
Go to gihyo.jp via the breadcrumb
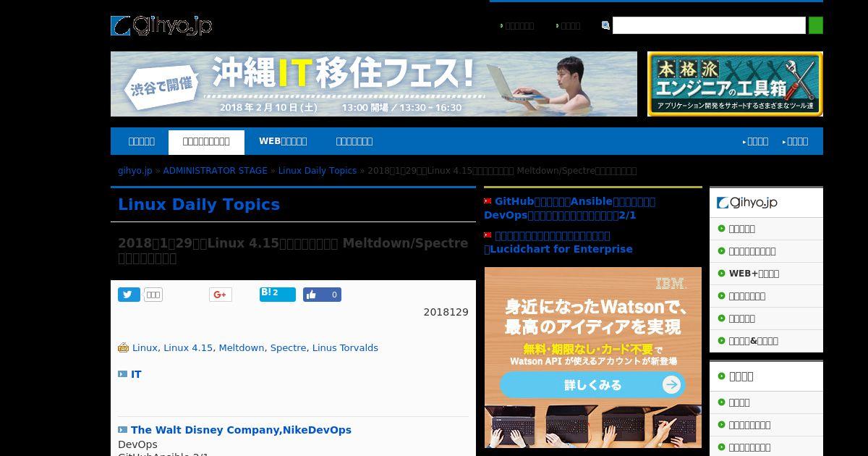[x=135, y=171]
